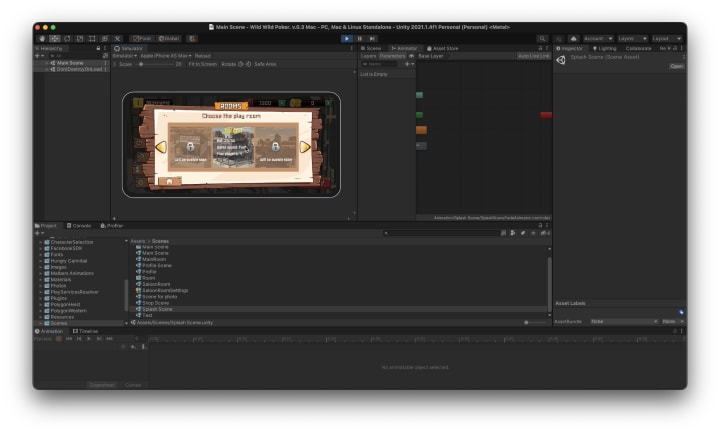Select Animator Parameters tab
The height and width of the screenshot is (433, 720).
tap(392, 56)
